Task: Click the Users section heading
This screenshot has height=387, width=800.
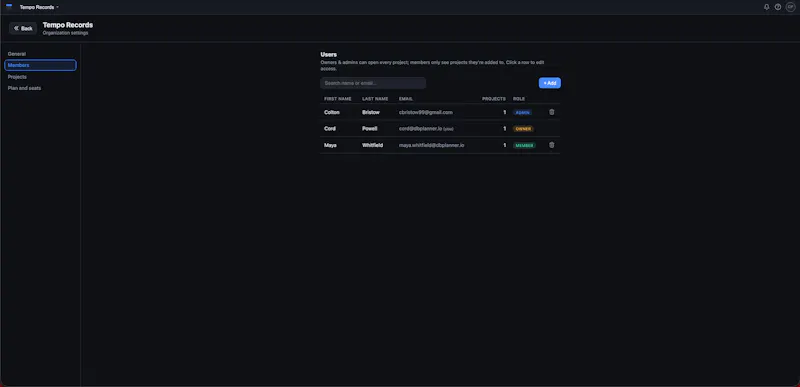Action: 329,55
